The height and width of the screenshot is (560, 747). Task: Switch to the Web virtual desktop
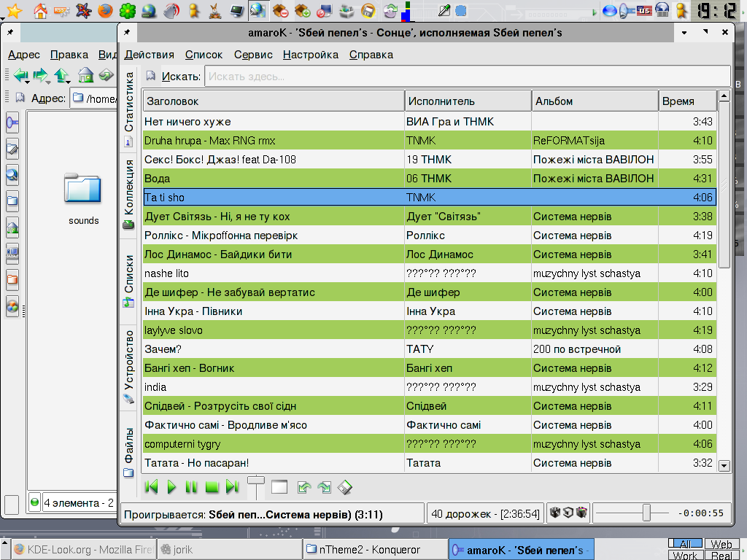point(721,544)
